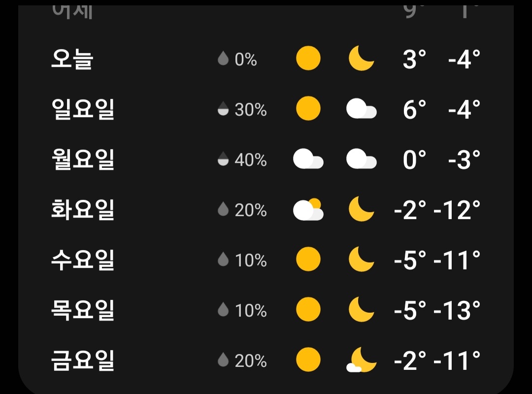The image size is (532, 394).
Task: Tap the -13° low temperature for 목요일
Action: pyautogui.click(x=457, y=310)
